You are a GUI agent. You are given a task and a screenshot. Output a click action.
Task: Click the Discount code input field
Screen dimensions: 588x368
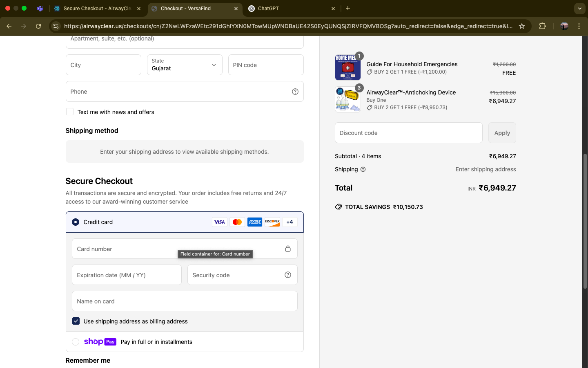[x=408, y=133]
